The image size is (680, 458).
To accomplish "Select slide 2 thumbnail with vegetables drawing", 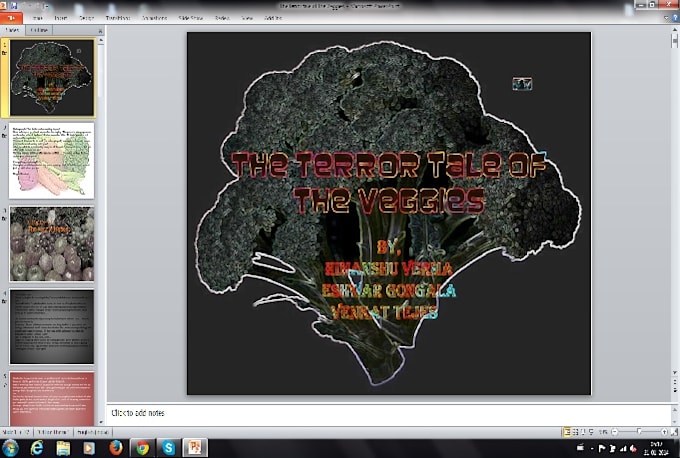I will 52,160.
